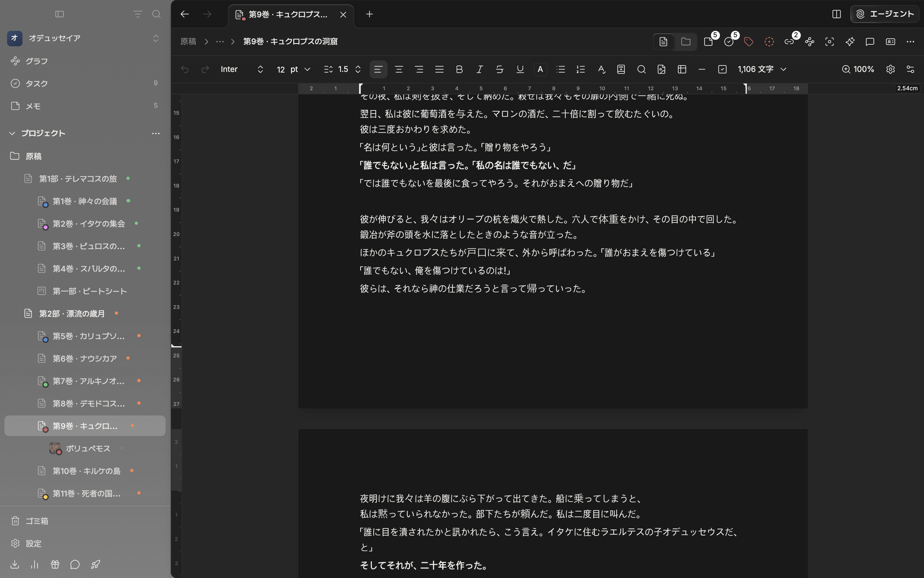Open comments panel icon
The width and height of the screenshot is (924, 578).
[870, 42]
